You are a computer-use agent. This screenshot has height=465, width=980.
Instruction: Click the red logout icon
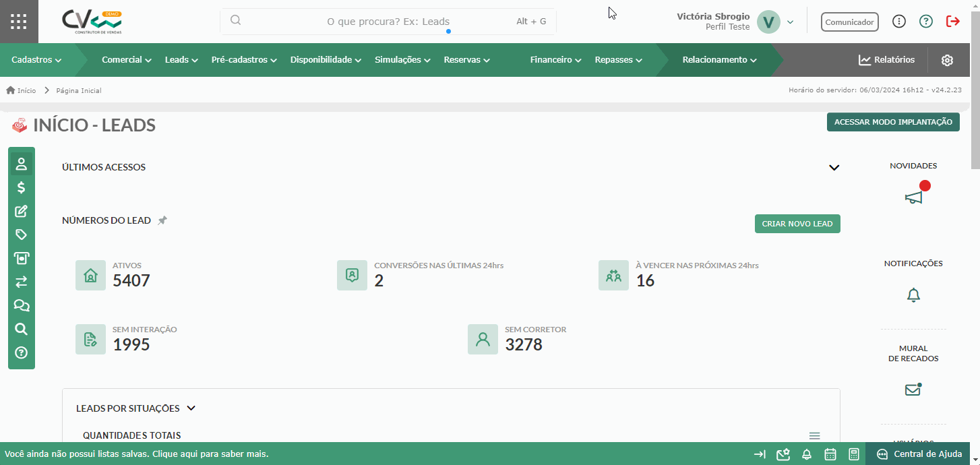coord(953,22)
